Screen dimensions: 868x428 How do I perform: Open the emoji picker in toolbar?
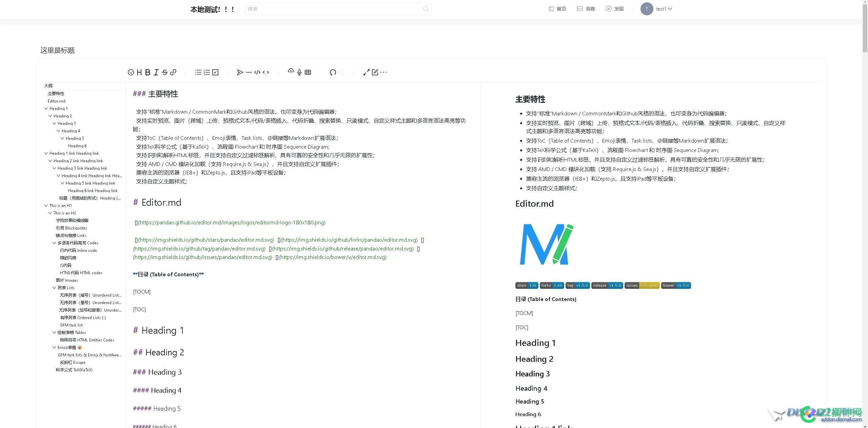(x=131, y=72)
